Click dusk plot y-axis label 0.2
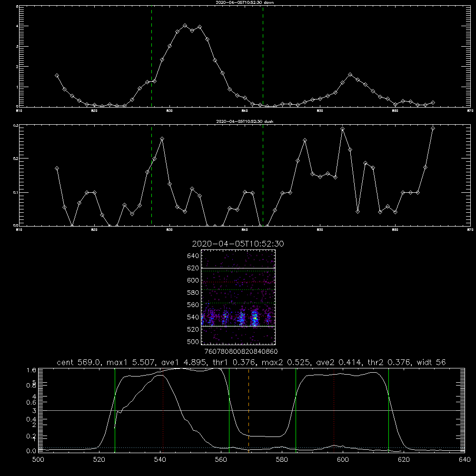 [16, 158]
